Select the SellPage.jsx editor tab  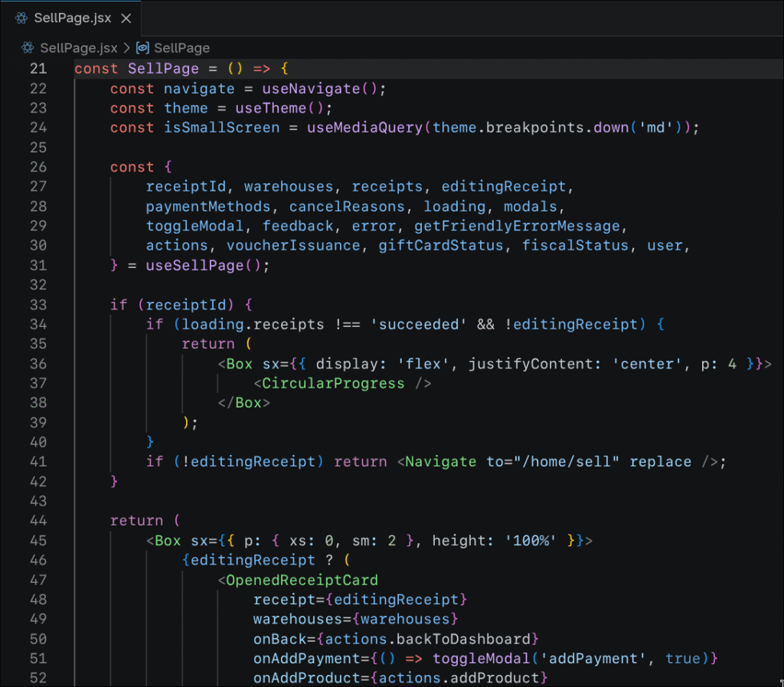click(71, 18)
